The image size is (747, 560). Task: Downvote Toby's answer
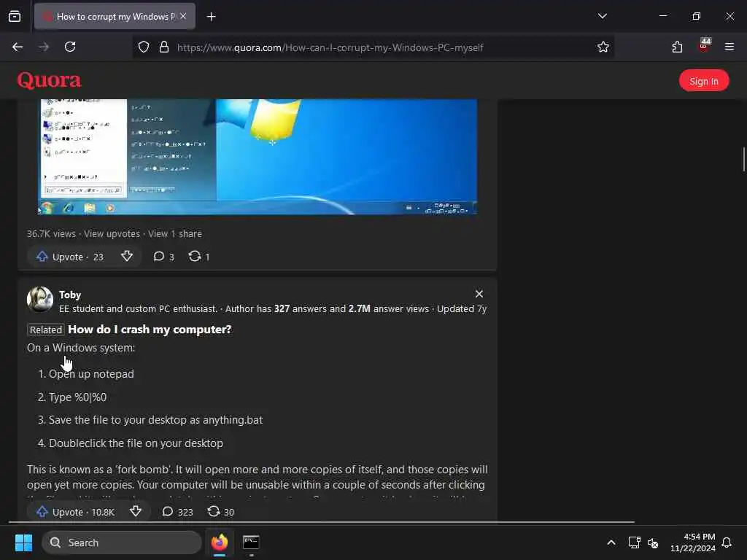click(135, 511)
